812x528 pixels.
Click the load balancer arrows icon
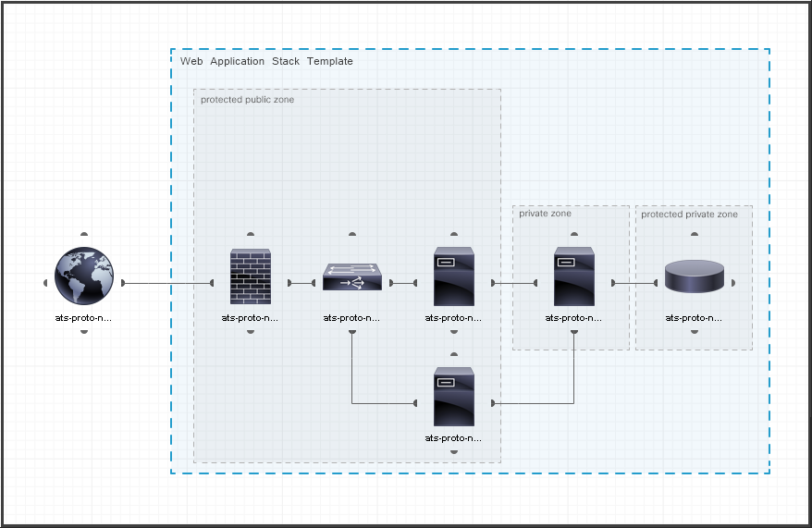click(x=352, y=276)
